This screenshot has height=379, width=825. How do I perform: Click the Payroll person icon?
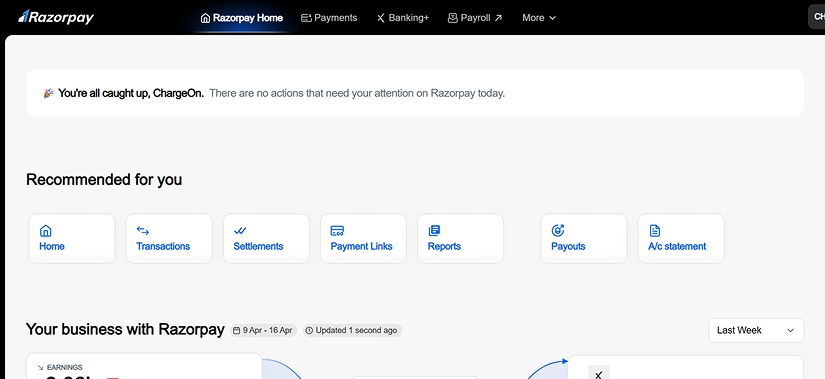(x=452, y=18)
